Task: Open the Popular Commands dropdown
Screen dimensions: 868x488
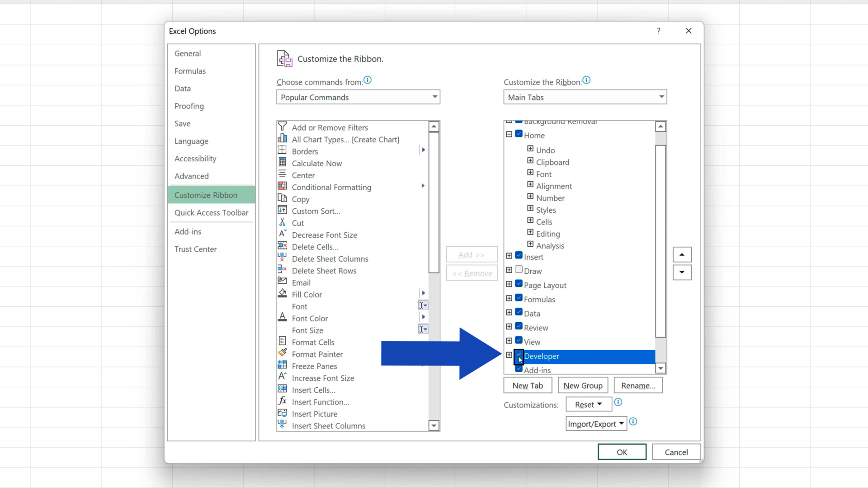Action: (434, 97)
